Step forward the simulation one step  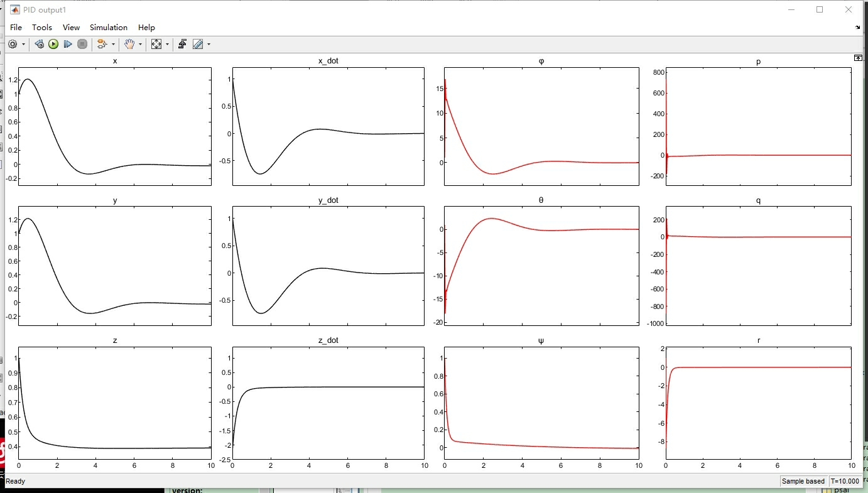click(x=68, y=44)
